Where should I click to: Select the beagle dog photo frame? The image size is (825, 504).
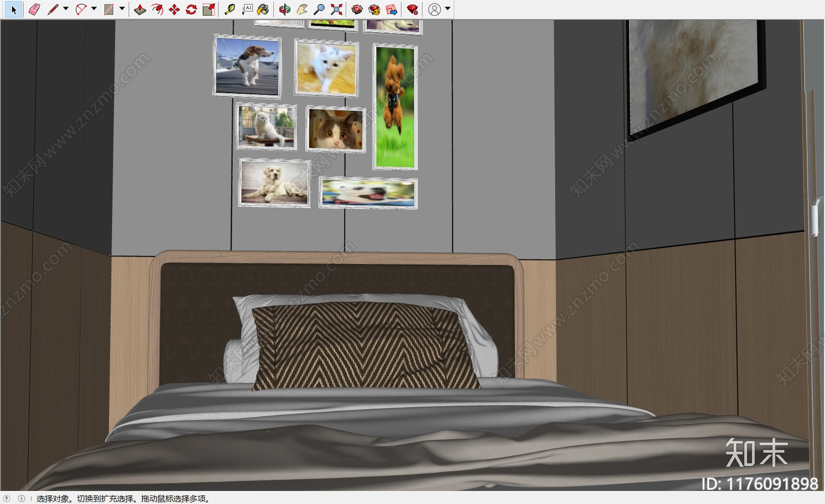[247, 66]
